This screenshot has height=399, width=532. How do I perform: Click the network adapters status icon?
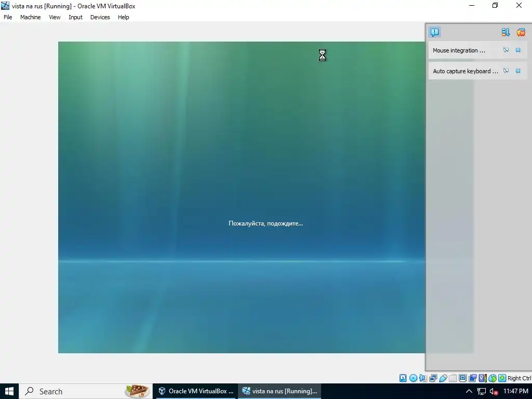pyautogui.click(x=433, y=378)
